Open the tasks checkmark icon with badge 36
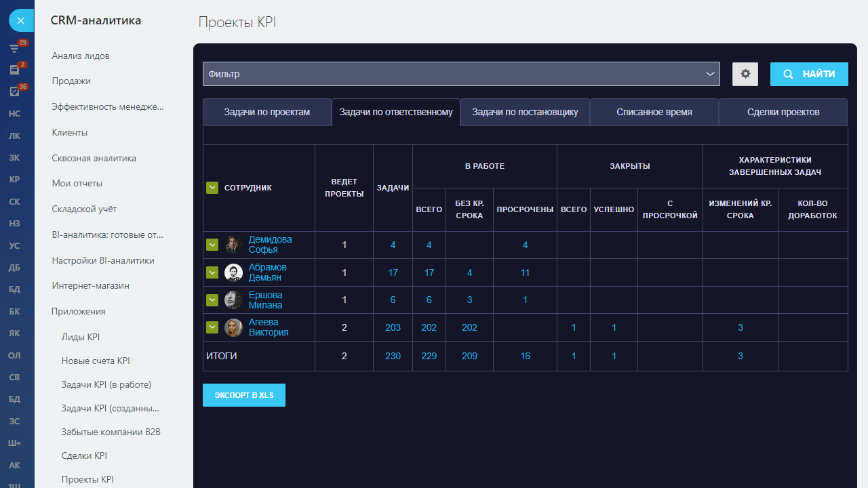This screenshot has width=868, height=488. click(x=15, y=91)
